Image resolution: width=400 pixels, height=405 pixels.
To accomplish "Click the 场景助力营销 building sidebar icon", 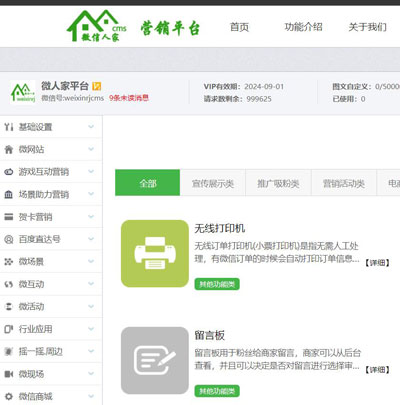I will pyautogui.click(x=9, y=194).
